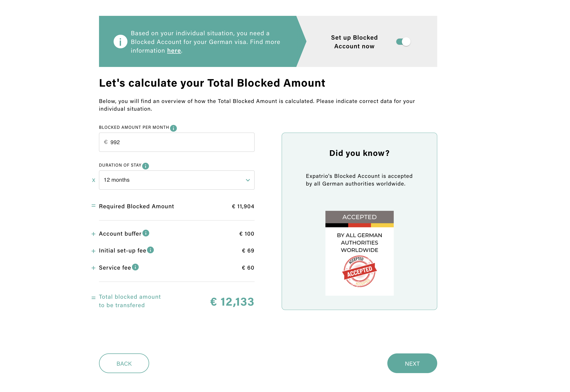Screen dimensions: 570x392
Task: Toggle the Set up Blocked Account switch
Action: [x=403, y=42]
